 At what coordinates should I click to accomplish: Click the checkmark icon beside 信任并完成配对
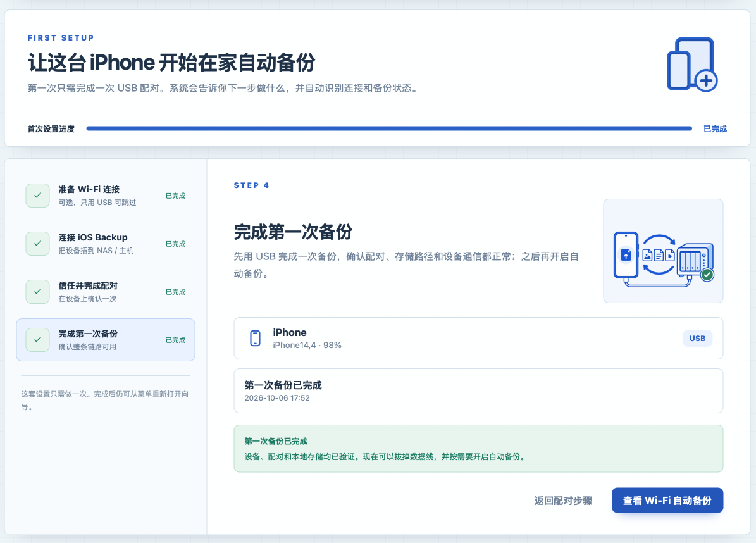37,292
